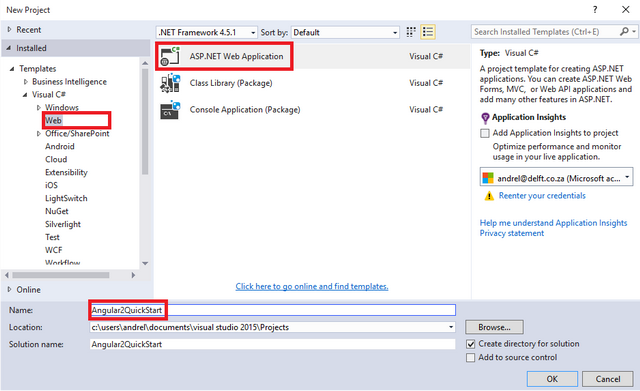Click the project Name input field
The height and width of the screenshot is (391, 640).
pyautogui.click(x=272, y=310)
